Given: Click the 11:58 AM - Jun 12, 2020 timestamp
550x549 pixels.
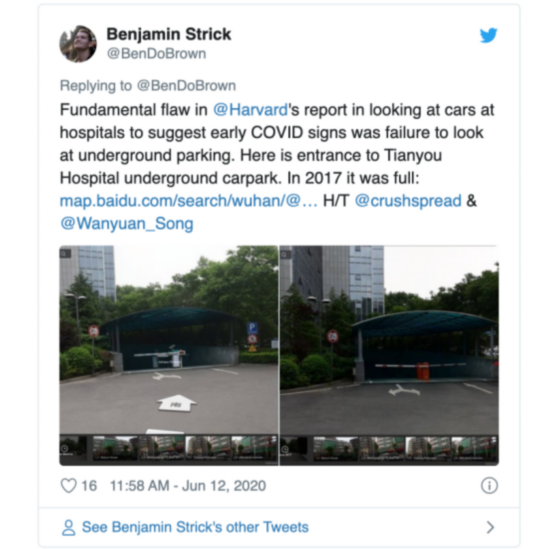Looking at the screenshot, I should (188, 486).
